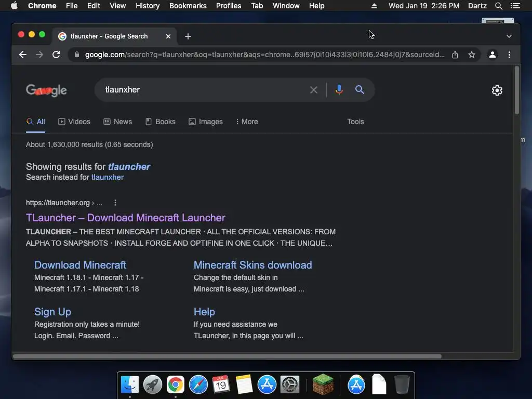Open Minecraft Skins download sitelink
Image resolution: width=532 pixels, height=399 pixels.
tap(253, 265)
